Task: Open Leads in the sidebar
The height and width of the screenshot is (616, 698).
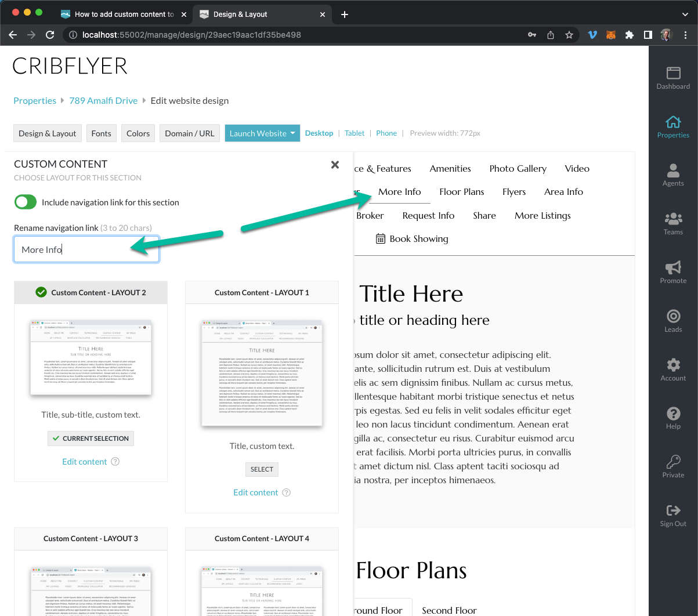Action: point(673,321)
